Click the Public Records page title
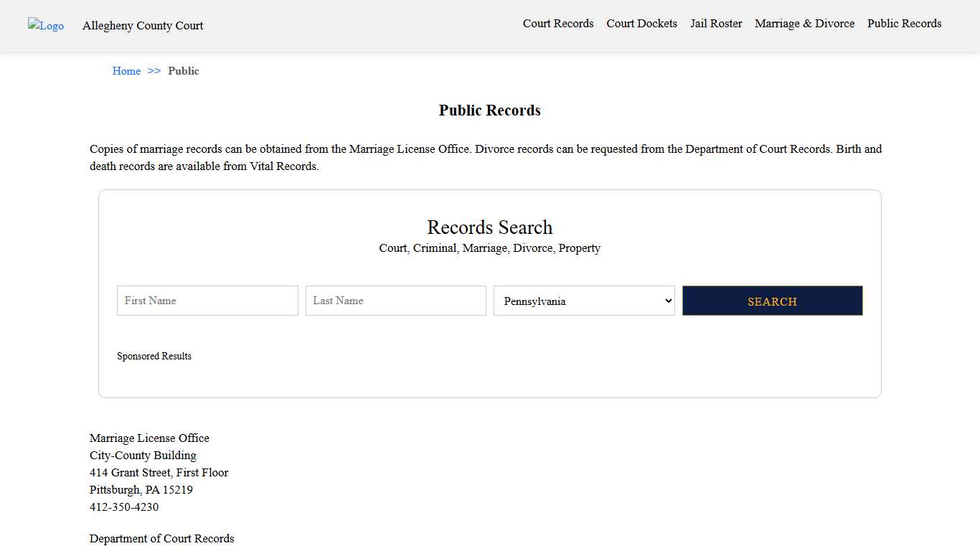The image size is (980, 551). coord(489,110)
